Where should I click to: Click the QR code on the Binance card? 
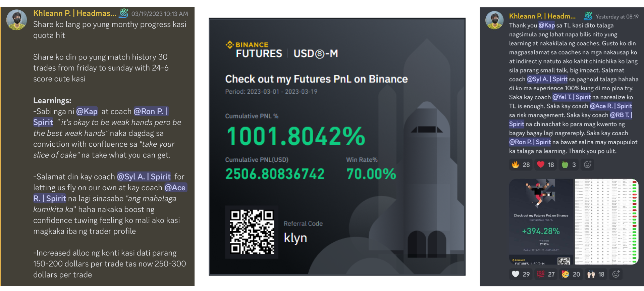click(x=252, y=232)
